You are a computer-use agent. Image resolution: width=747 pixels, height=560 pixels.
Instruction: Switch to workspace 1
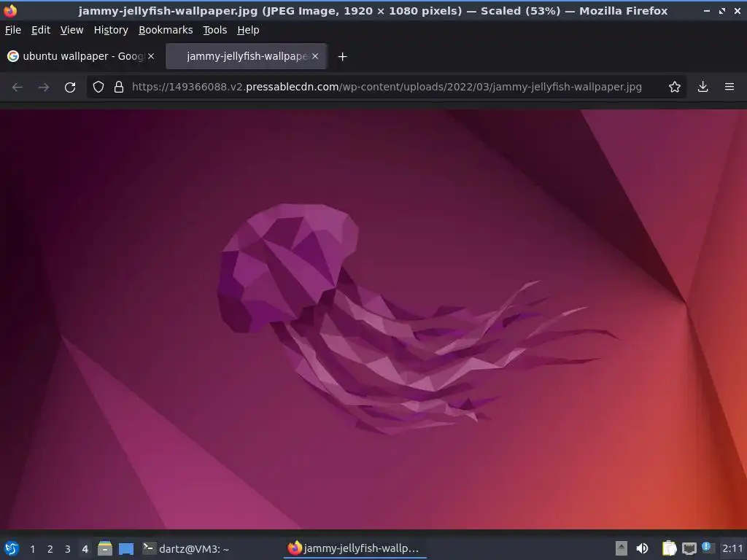32,549
